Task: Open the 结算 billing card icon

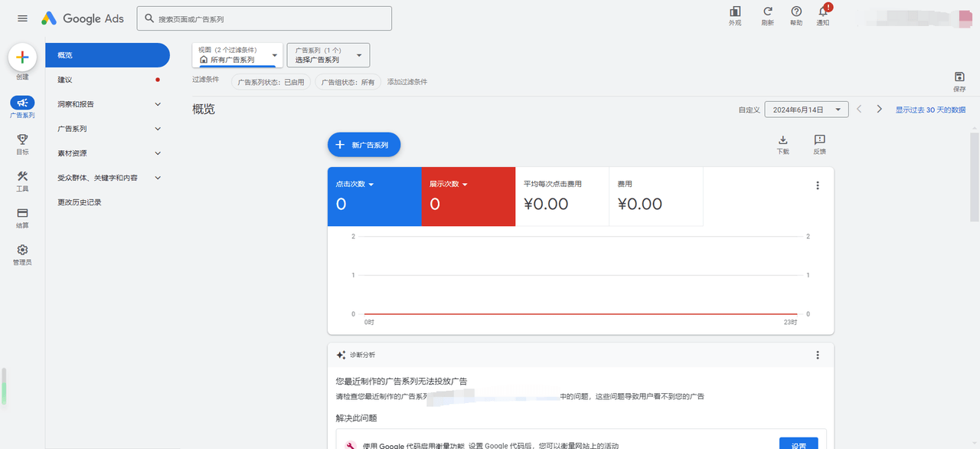Action: click(22, 213)
